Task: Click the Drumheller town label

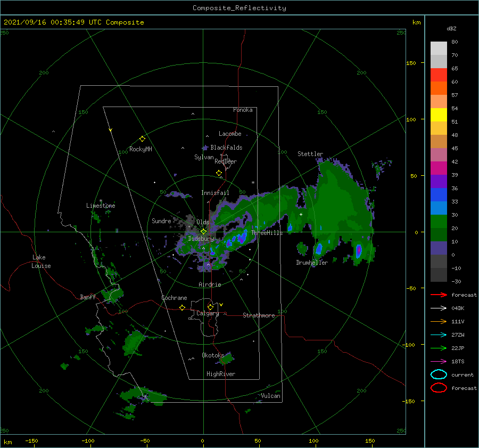Action: (312, 263)
